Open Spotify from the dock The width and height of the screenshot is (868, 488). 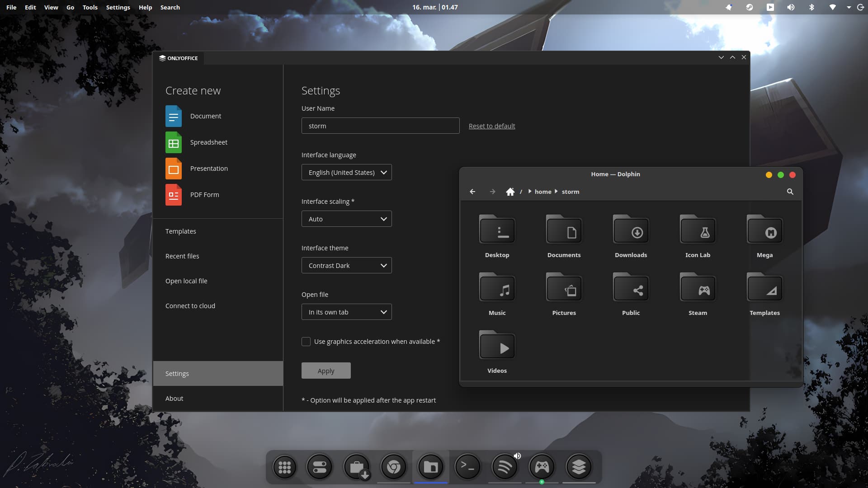pyautogui.click(x=505, y=467)
